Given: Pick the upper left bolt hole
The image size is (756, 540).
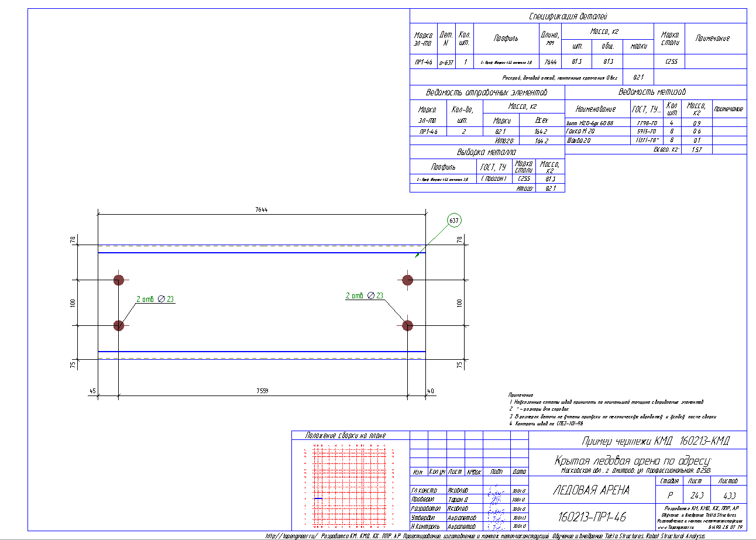Looking at the screenshot, I should tap(119, 280).
